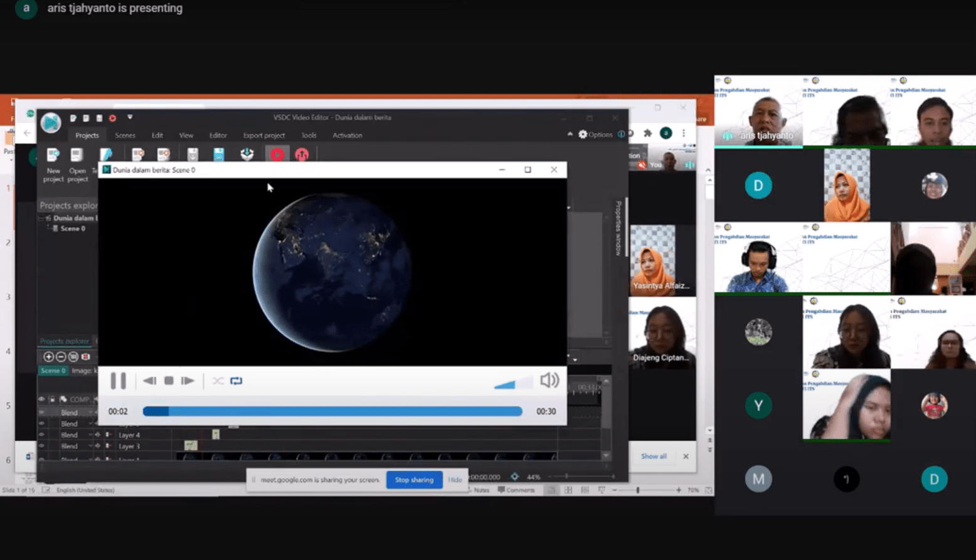Hide Layer 4 using its eye icon
The height and width of the screenshot is (560, 976).
coord(42,435)
